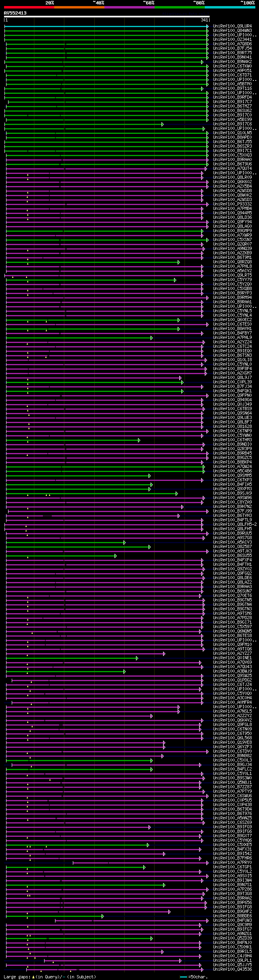
Task: Select UniRef100_A7PHL9 label
Action: click(232, 337)
